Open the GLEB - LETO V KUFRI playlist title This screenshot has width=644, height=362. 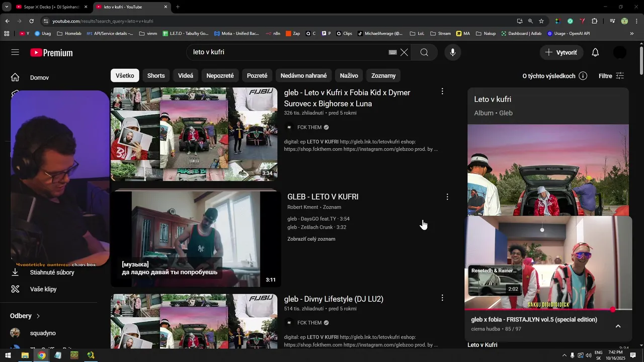point(323,197)
